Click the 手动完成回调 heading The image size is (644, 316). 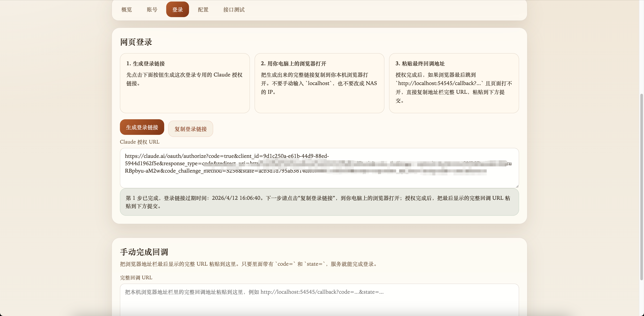click(144, 252)
